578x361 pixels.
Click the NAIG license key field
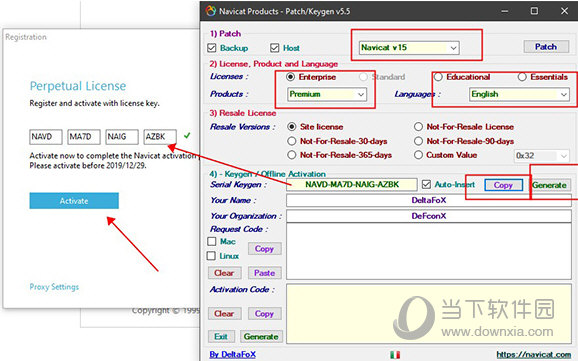(122, 137)
